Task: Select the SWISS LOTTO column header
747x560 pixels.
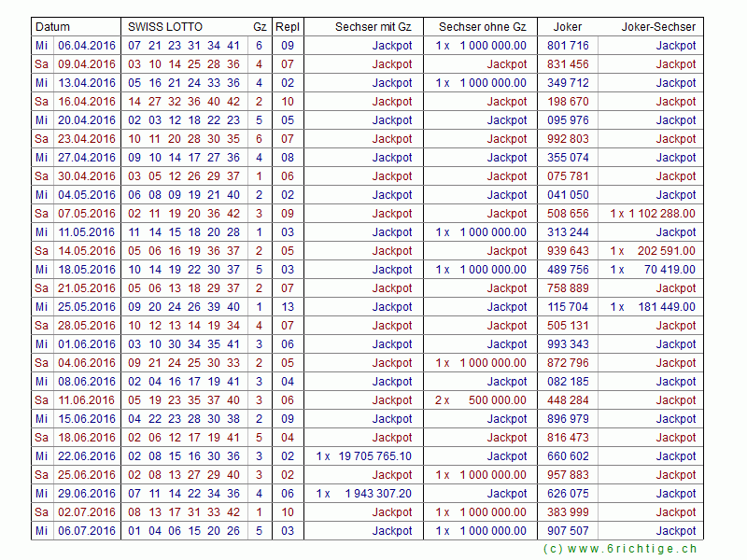Action: [x=164, y=27]
